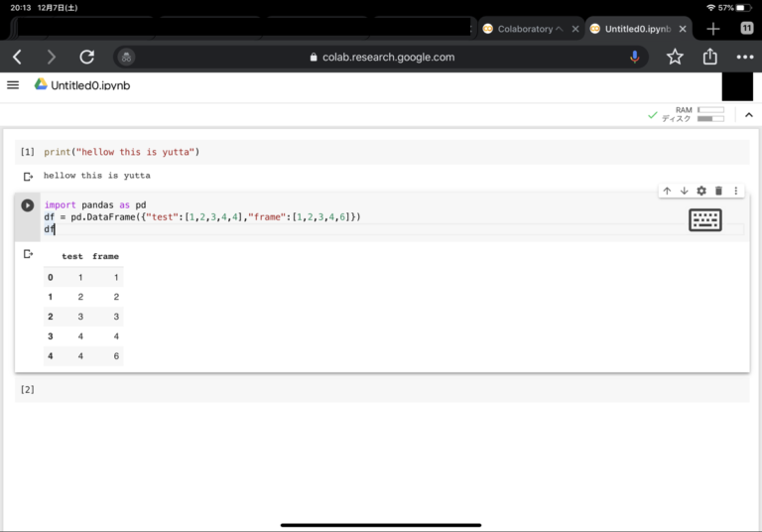762x532 pixels.
Task: Bookmark the page with star icon
Action: [675, 58]
